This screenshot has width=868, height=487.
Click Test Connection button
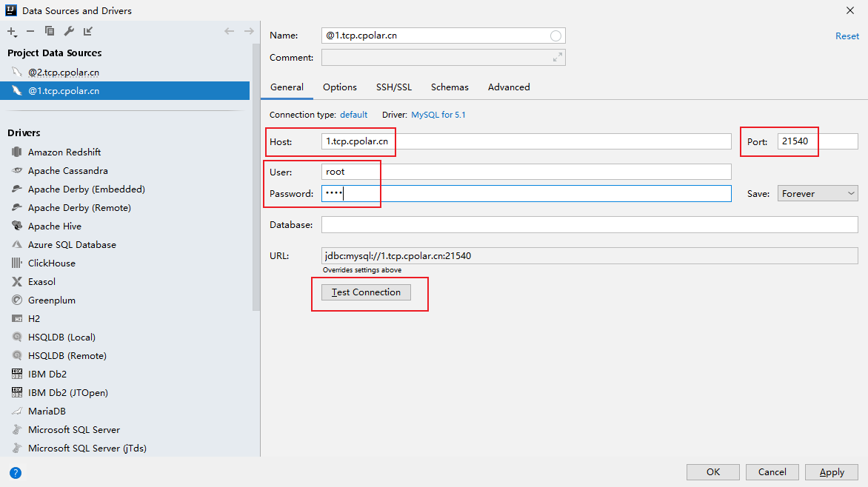pyautogui.click(x=366, y=292)
